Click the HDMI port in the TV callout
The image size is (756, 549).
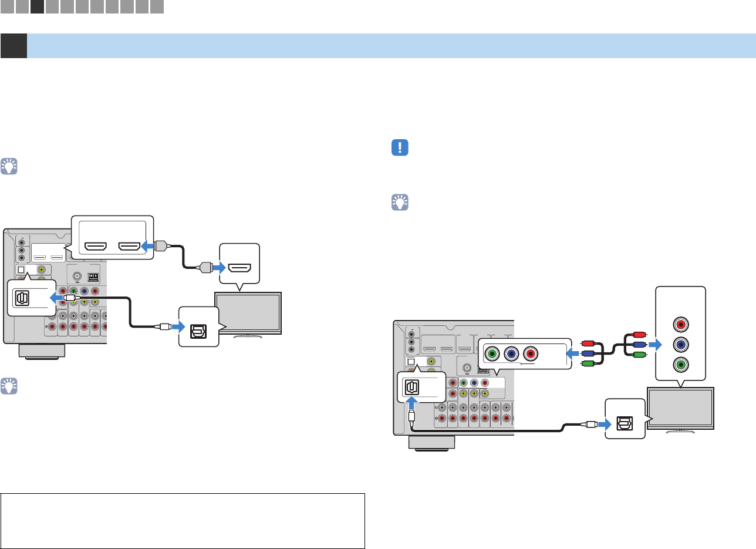(239, 268)
